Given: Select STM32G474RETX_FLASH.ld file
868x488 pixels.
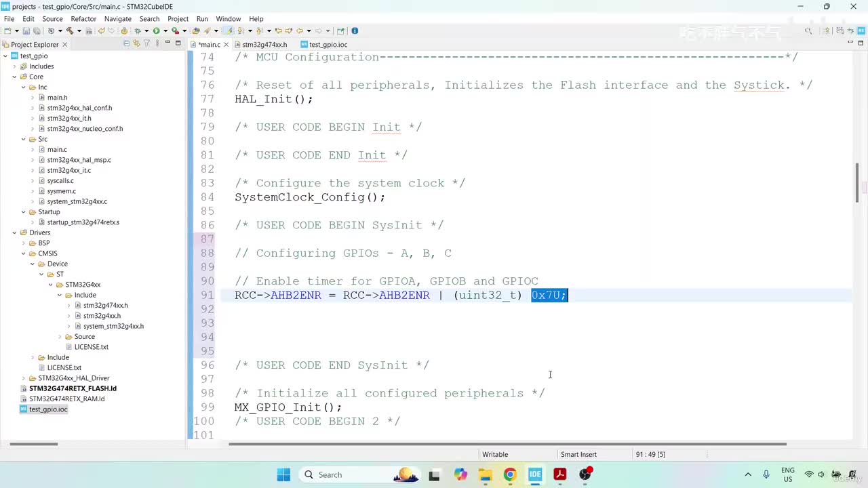Looking at the screenshot, I should [73, 388].
